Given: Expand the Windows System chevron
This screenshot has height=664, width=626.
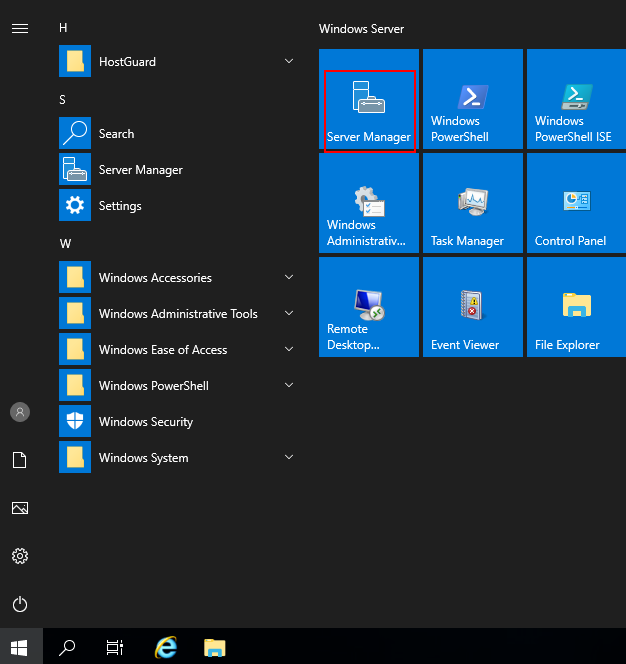Looking at the screenshot, I should pos(289,457).
